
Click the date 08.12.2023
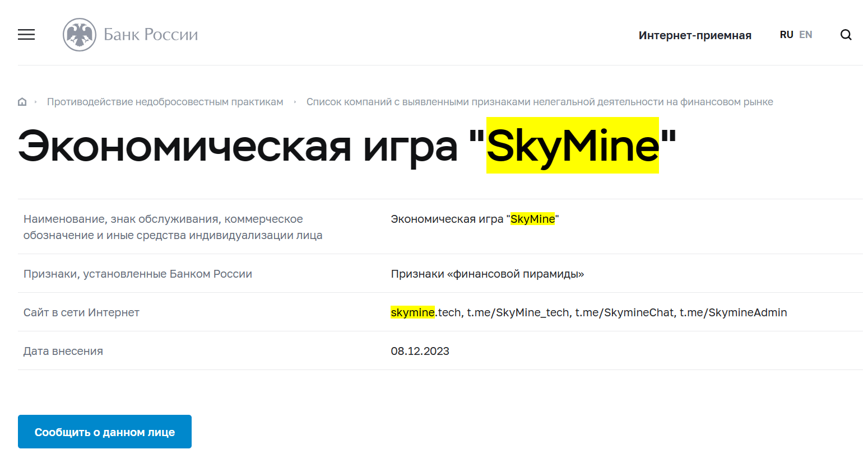[420, 351]
